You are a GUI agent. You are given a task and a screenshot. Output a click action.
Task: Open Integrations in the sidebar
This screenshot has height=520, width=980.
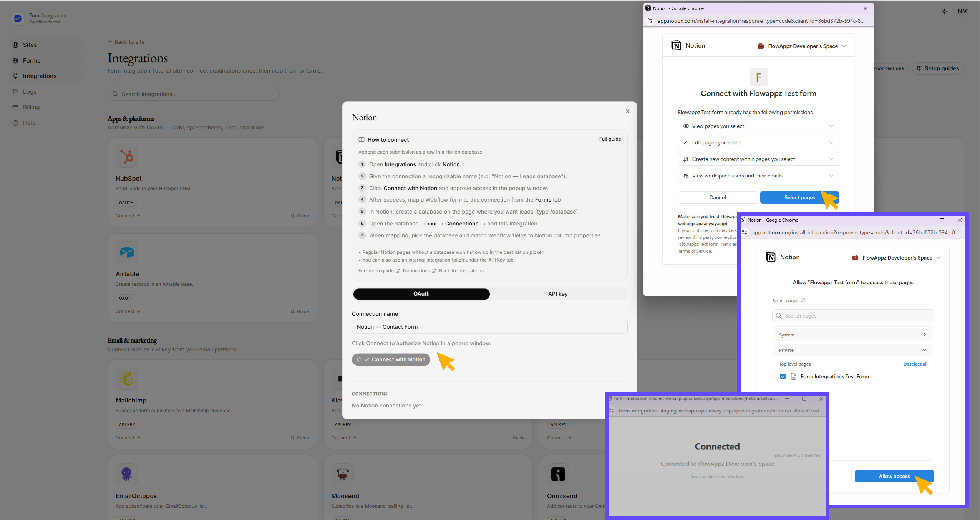point(46,76)
